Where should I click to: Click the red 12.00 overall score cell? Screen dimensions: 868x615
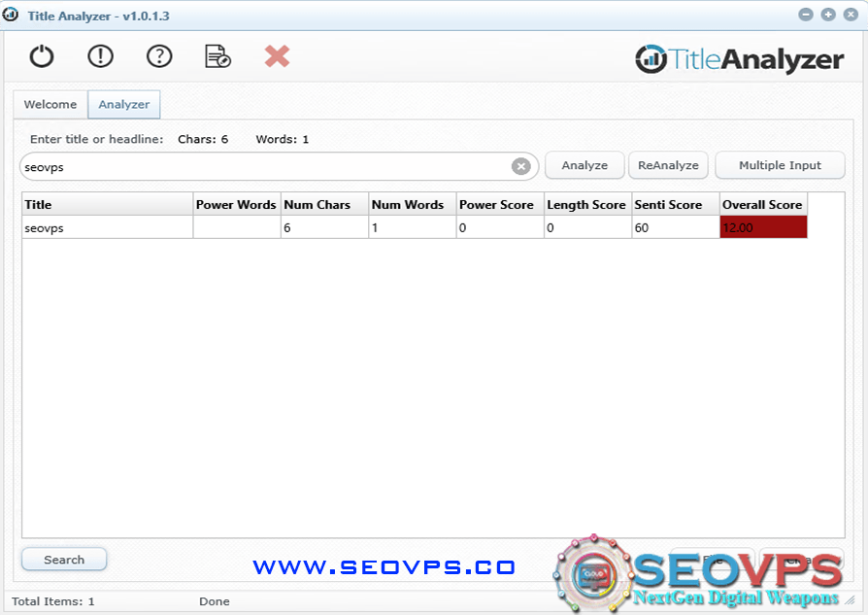pyautogui.click(x=763, y=227)
